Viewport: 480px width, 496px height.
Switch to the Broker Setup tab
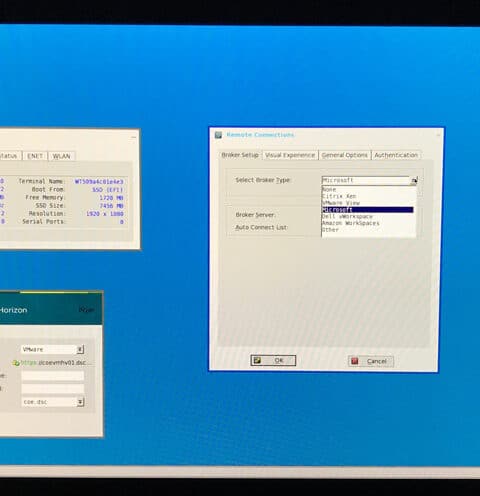click(240, 155)
